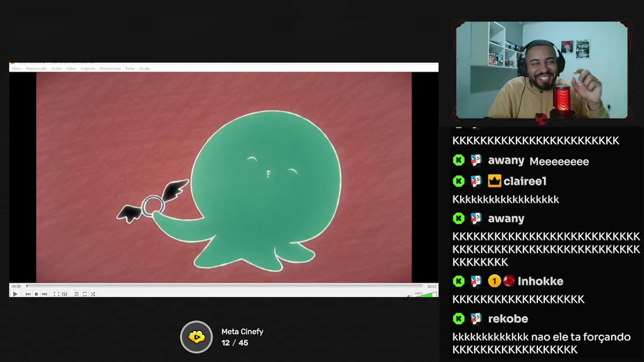The width and height of the screenshot is (644, 362).
Task: Click the VLC play button
Action: click(15, 294)
